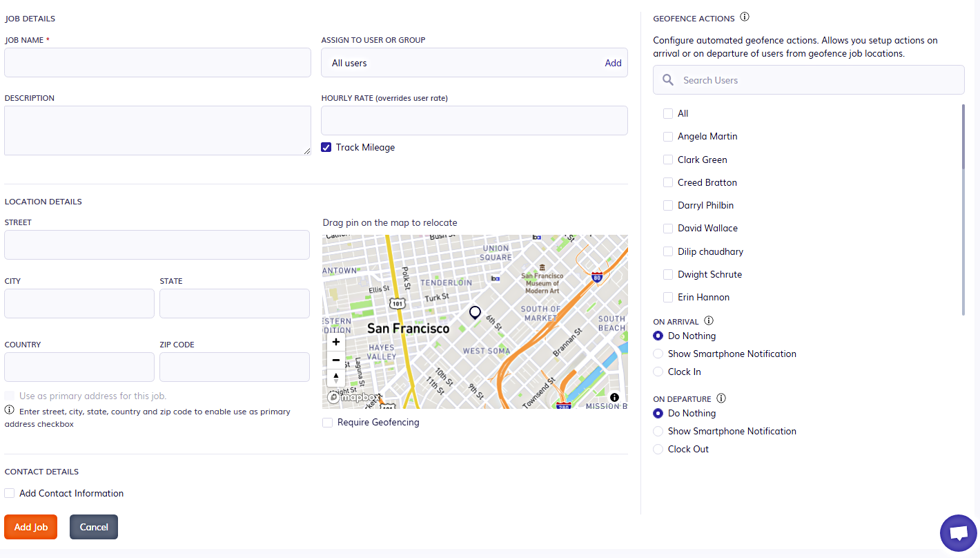Reset map bearing with compass icon

[x=336, y=378]
